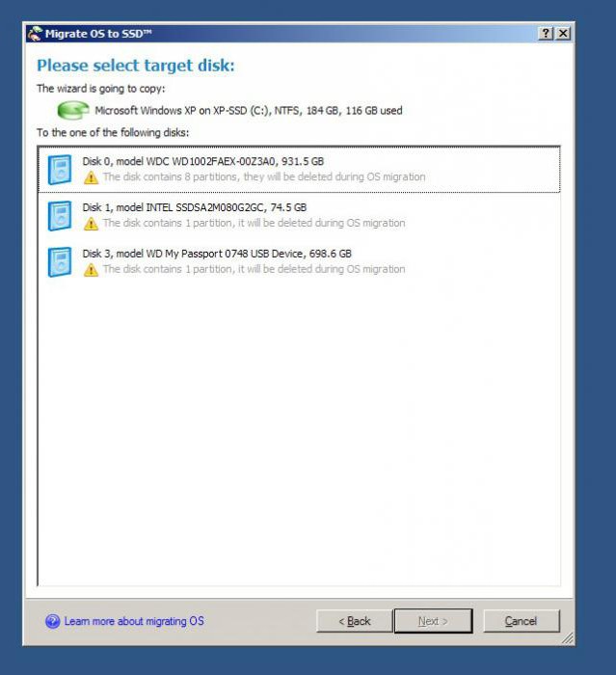Click the Migrate OS to SSD title bar icon
Image resolution: width=616 pixels, height=675 pixels.
(x=35, y=34)
